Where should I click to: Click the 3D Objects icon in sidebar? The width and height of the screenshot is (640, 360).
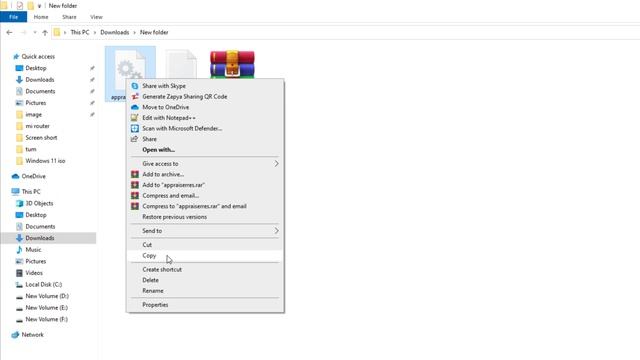pyautogui.click(x=19, y=203)
